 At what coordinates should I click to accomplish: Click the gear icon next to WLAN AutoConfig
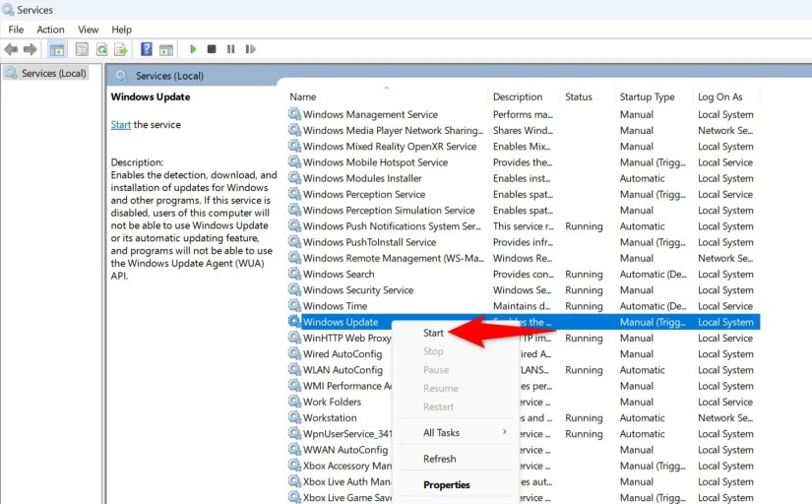[294, 369]
